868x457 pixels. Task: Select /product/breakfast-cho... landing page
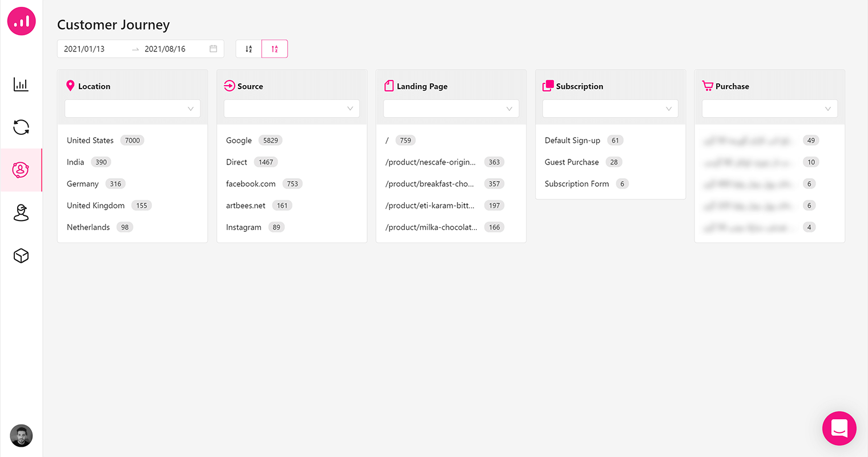coord(451,183)
